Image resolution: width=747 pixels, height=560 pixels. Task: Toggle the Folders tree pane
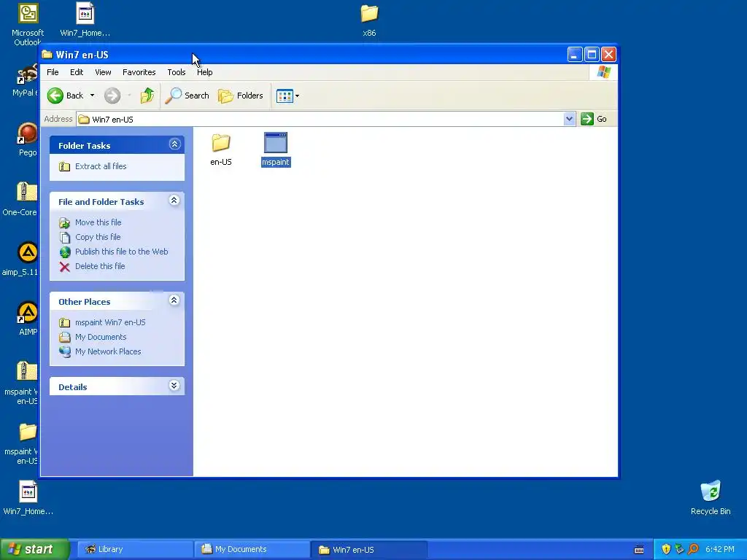tap(241, 96)
